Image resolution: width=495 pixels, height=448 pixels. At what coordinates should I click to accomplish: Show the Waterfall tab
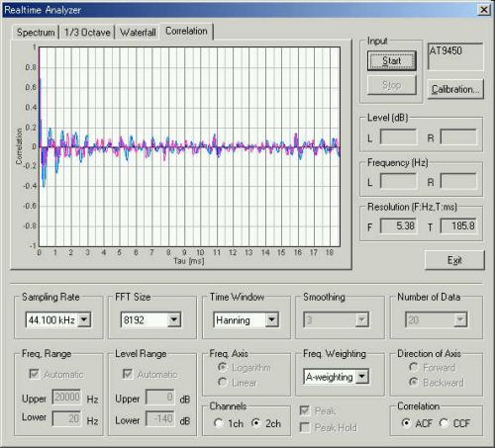pos(138,33)
